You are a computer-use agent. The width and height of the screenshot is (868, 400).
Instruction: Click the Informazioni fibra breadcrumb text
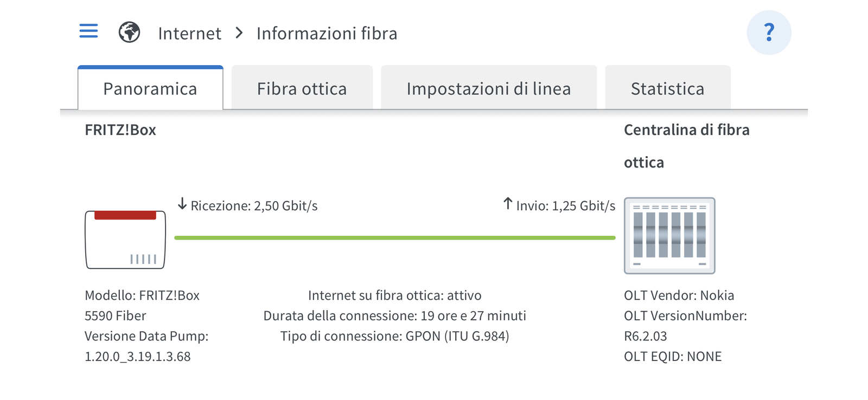pos(327,34)
